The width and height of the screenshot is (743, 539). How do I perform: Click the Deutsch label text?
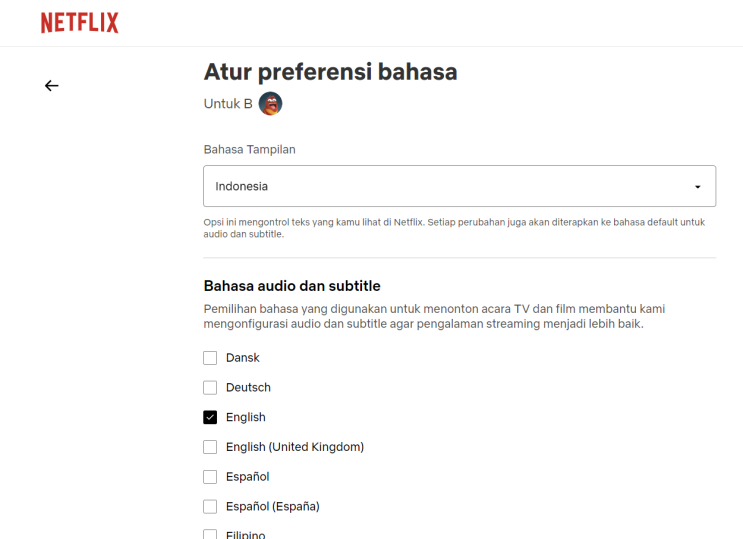[x=248, y=388]
